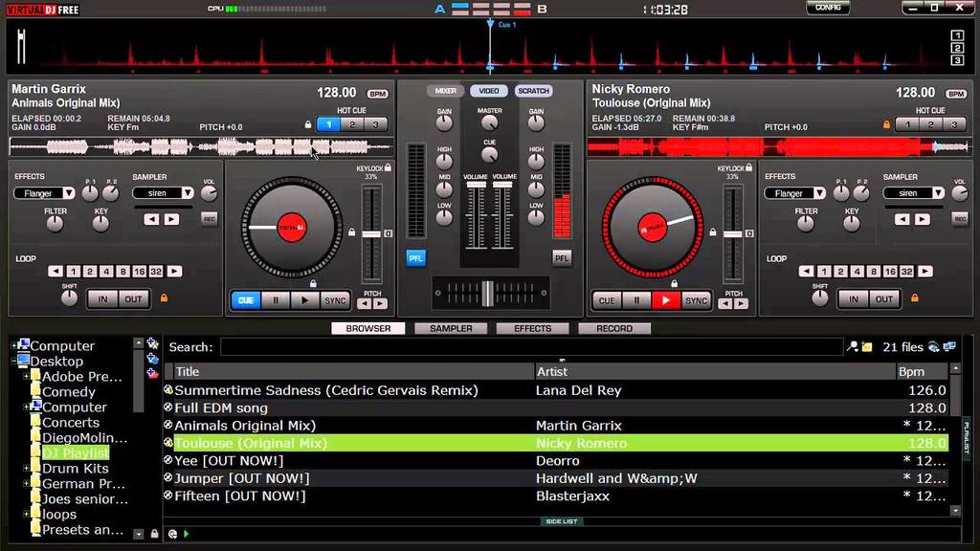This screenshot has height=551, width=980.
Task: Select loop length 16 on the right deck
Action: 890,271
